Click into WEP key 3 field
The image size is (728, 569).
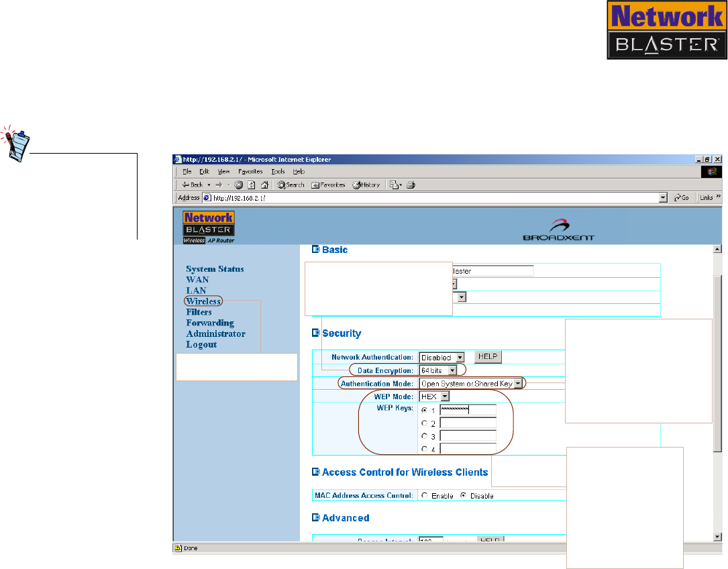[x=468, y=435]
